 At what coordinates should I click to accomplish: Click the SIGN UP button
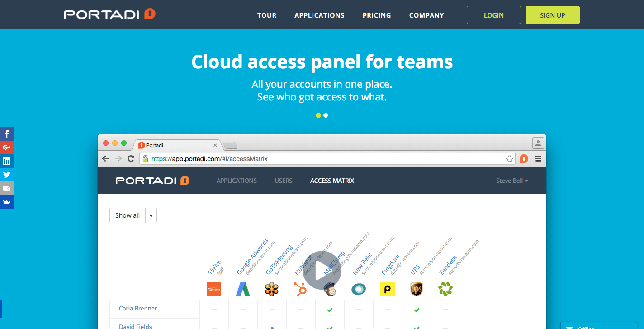[553, 15]
